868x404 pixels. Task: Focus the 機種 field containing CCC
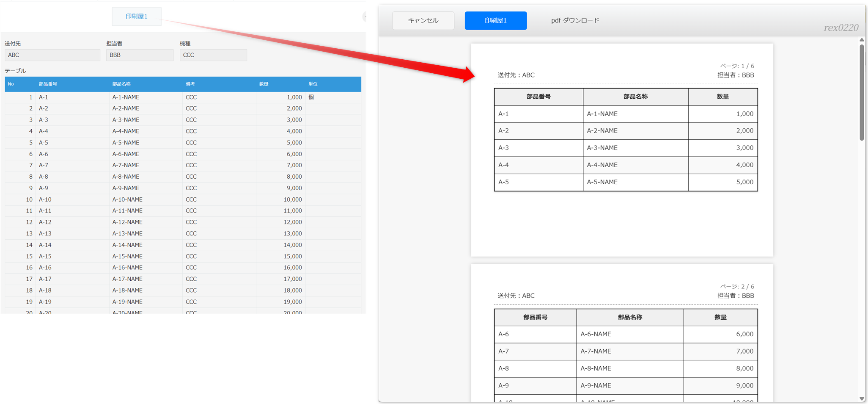click(213, 55)
